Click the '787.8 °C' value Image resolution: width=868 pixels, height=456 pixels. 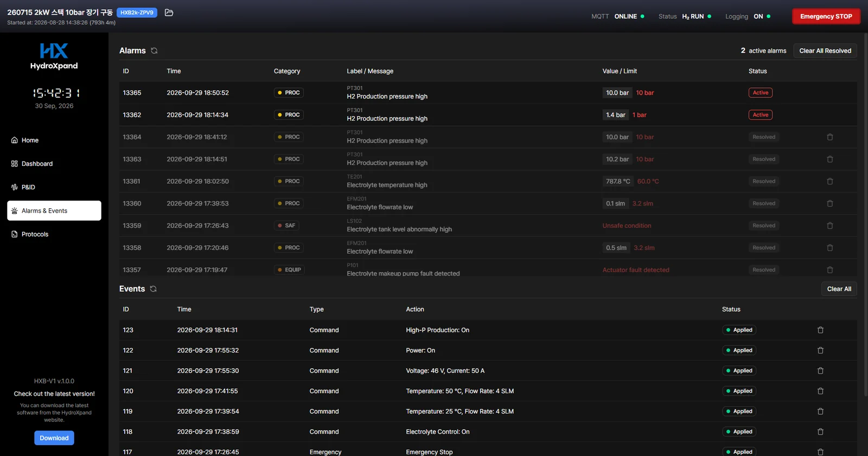click(x=618, y=182)
